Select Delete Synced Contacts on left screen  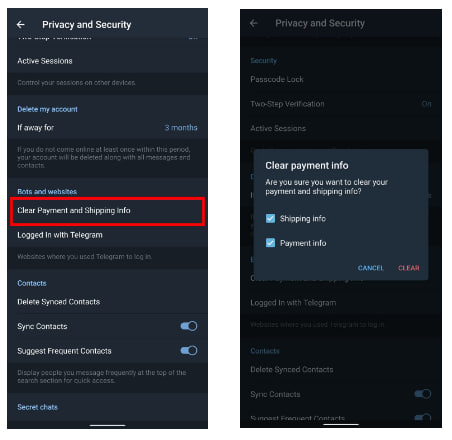click(x=107, y=302)
